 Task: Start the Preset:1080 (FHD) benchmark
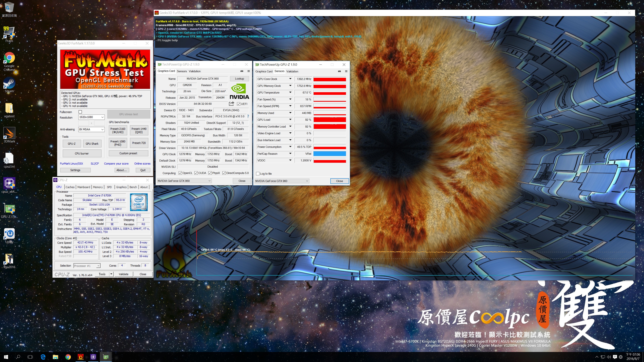(118, 143)
